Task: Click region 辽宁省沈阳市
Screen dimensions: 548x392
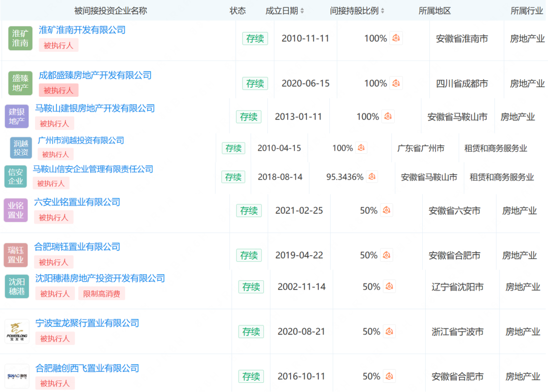Action: (458, 287)
